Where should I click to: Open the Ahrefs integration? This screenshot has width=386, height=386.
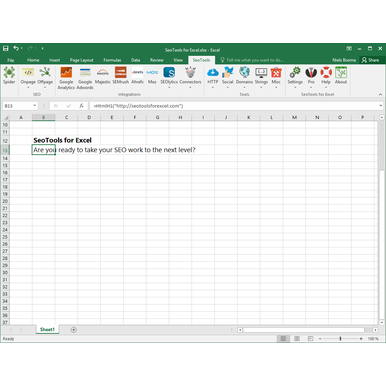pos(137,75)
